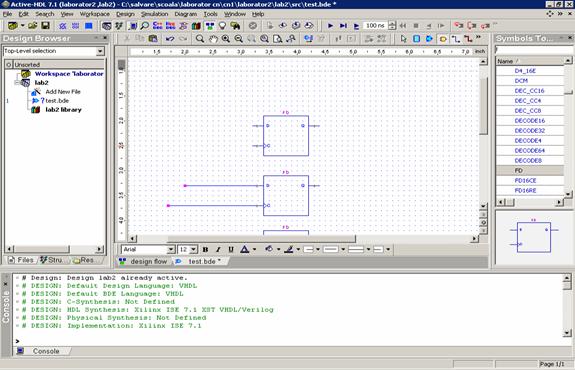Switch to the design flow tab
This screenshot has width=575, height=370.
tap(144, 261)
